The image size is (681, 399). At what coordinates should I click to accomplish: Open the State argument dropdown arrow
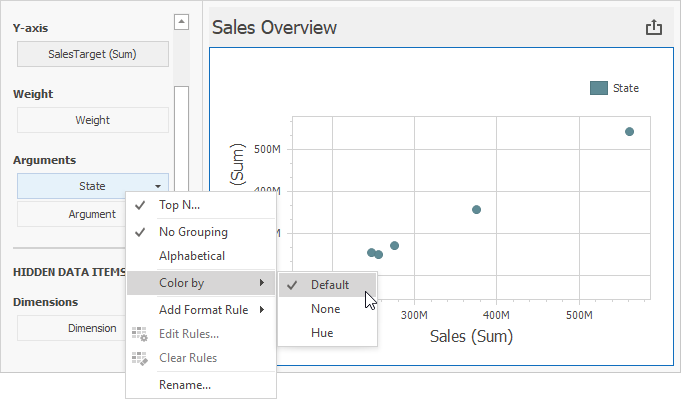pyautogui.click(x=158, y=186)
